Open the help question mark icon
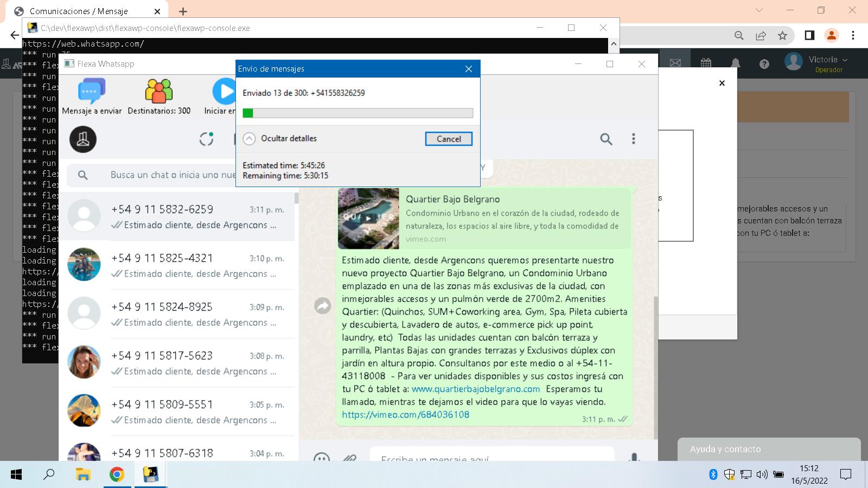Screen dimensions: 868x488 pyautogui.click(x=764, y=64)
